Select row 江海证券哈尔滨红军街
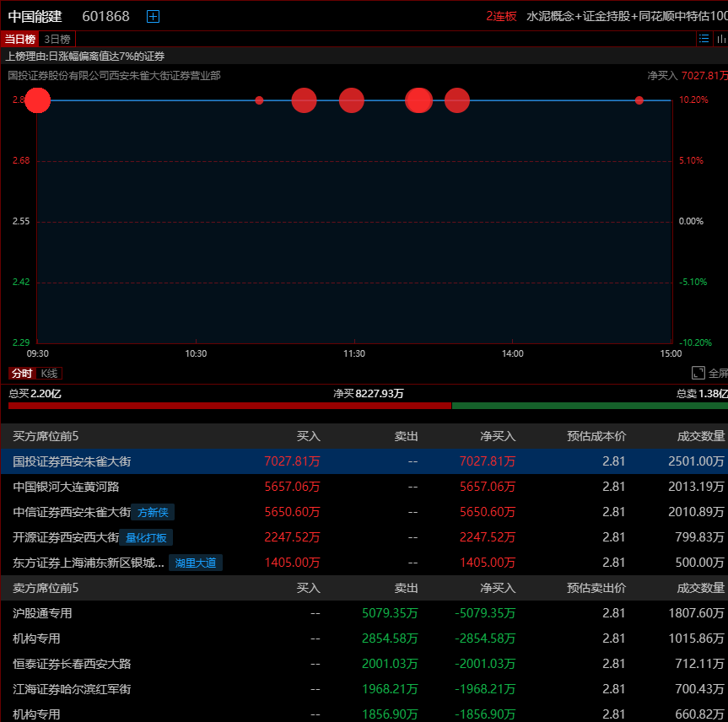728x722 pixels. click(364, 689)
